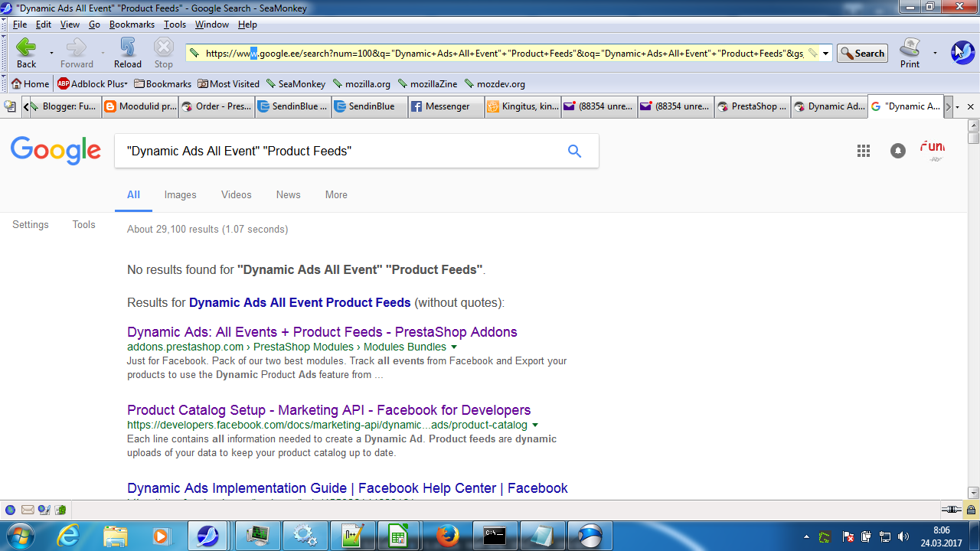Select the Videos search tab
This screenshot has height=551, width=980.
(x=237, y=195)
